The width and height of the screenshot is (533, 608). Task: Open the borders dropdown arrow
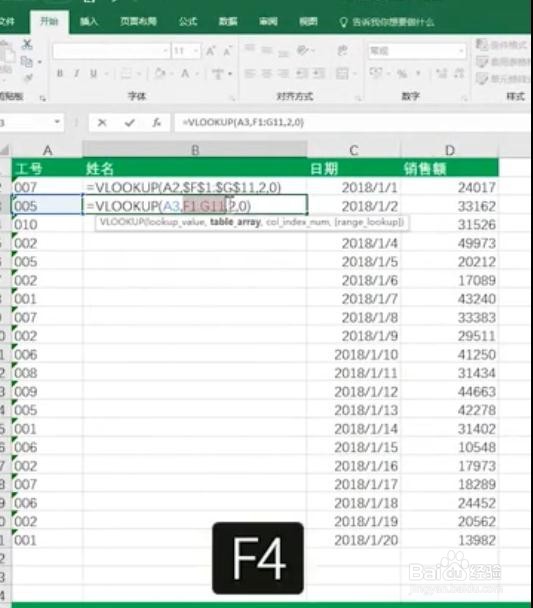pyautogui.click(x=139, y=73)
